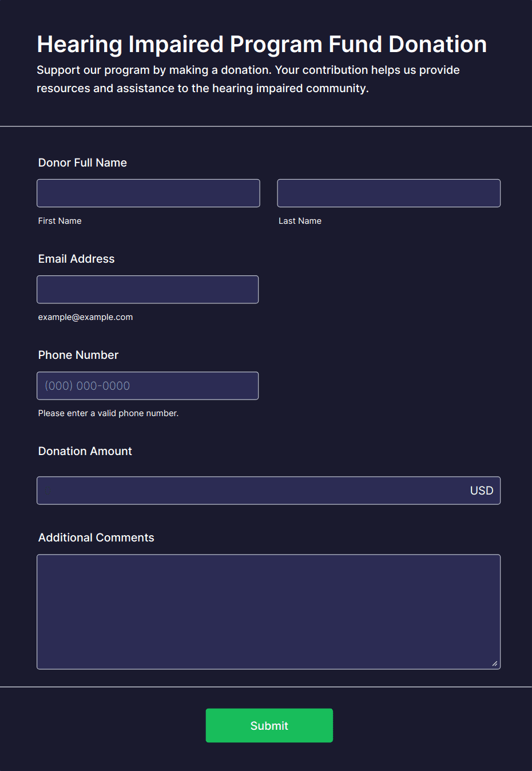
Task: Click the Additional Comments label
Action: 96,537
